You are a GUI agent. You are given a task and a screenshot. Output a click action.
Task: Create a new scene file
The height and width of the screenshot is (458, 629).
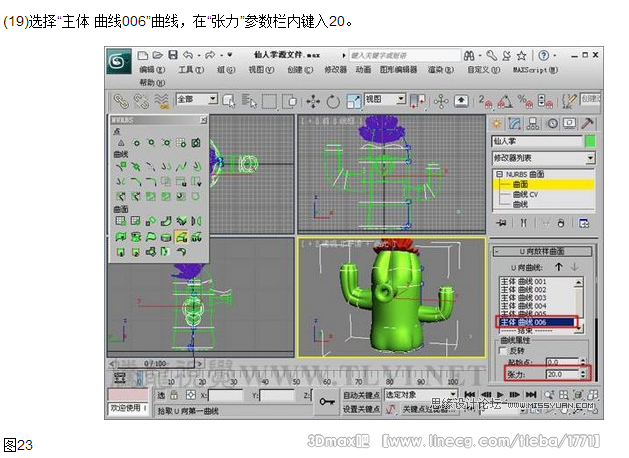pos(143,55)
